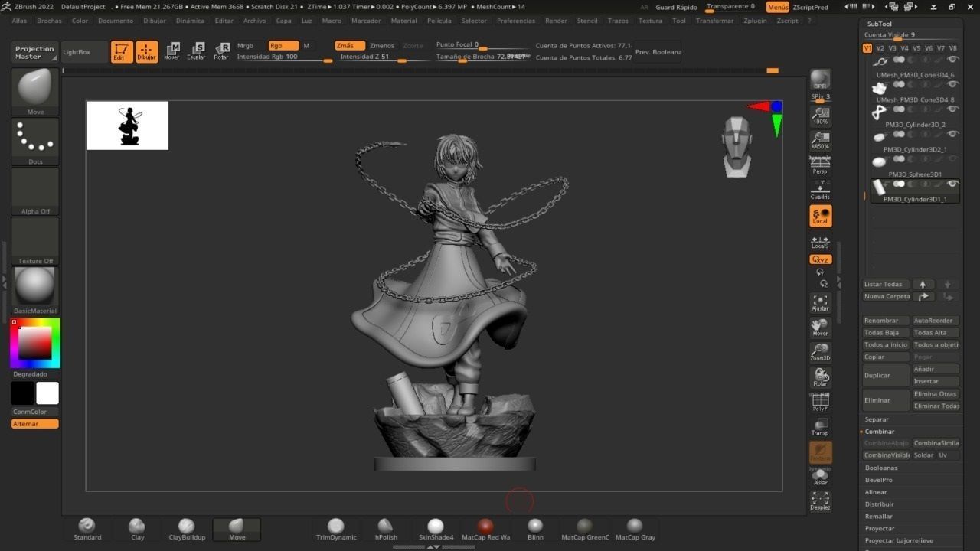Apply SkinShade4 material
This screenshot has width=980, height=551.
tap(436, 530)
